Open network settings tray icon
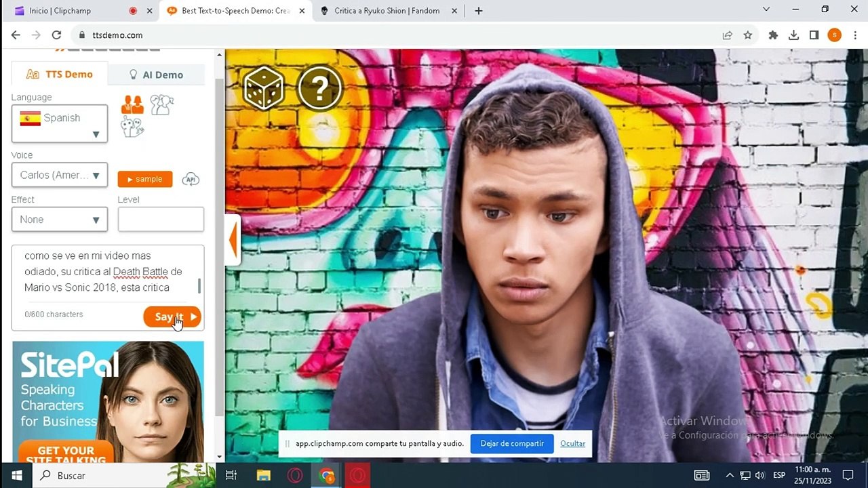The width and height of the screenshot is (868, 488). click(x=745, y=476)
